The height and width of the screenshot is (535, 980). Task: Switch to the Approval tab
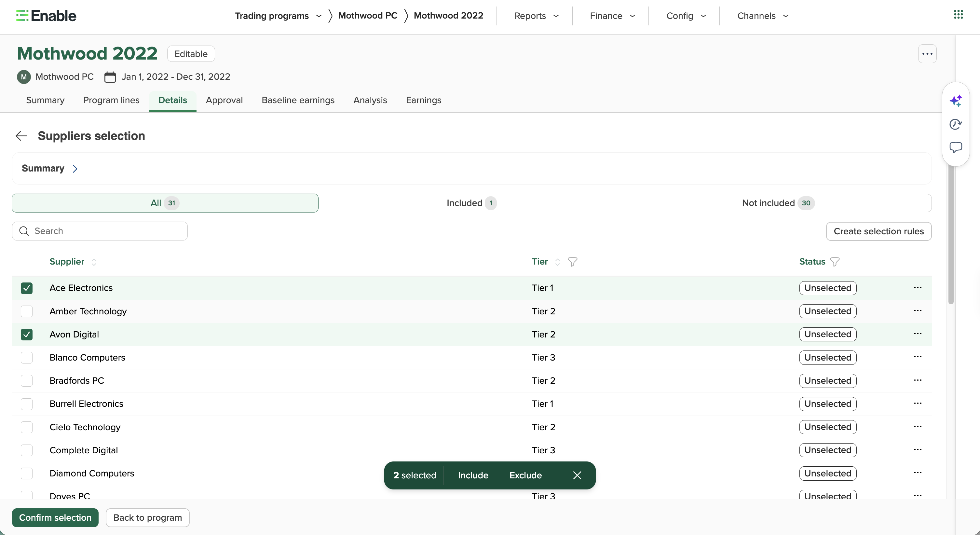pos(224,100)
